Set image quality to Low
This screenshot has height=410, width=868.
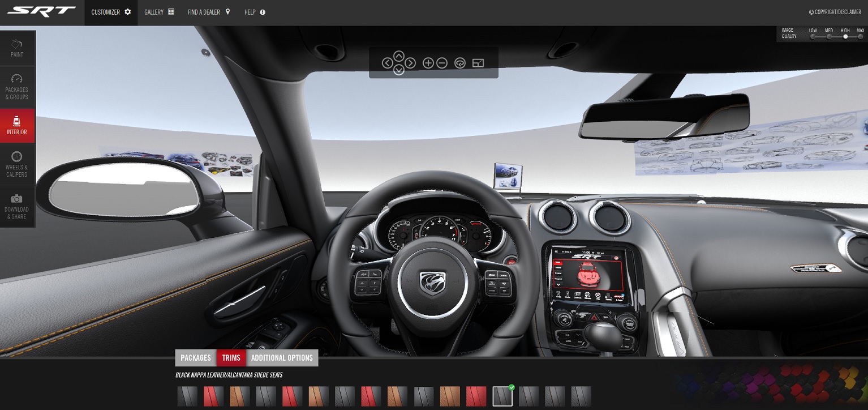(813, 36)
